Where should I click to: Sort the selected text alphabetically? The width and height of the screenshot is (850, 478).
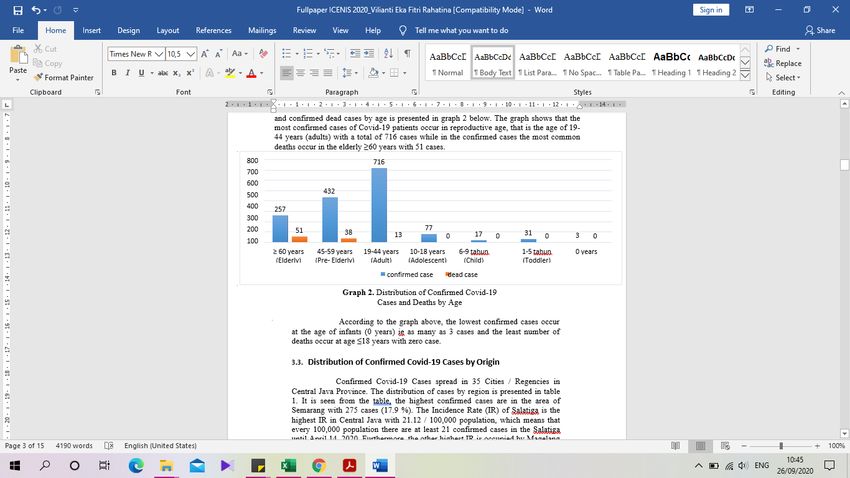(x=388, y=53)
